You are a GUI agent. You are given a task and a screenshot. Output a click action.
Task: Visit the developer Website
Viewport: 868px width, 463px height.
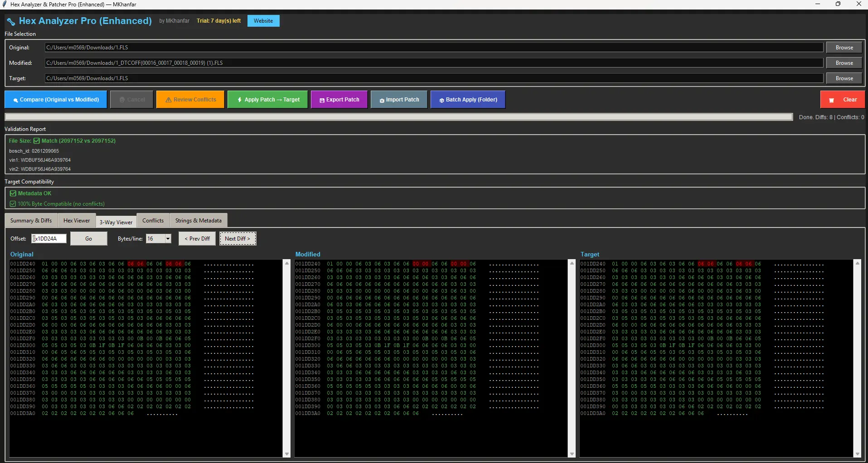pos(263,20)
